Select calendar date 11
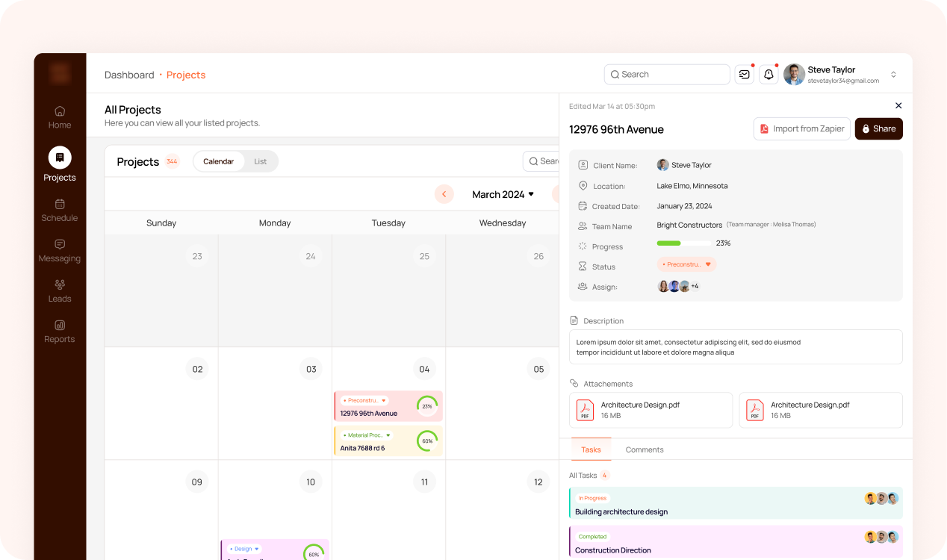 click(424, 482)
